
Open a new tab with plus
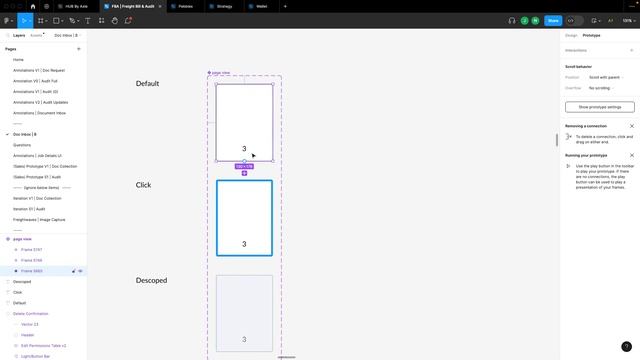(285, 7)
